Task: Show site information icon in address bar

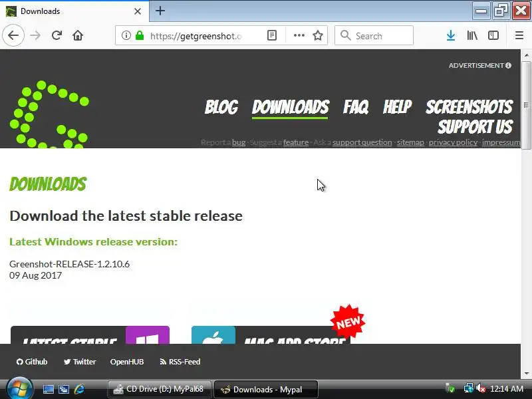Action: click(x=126, y=35)
